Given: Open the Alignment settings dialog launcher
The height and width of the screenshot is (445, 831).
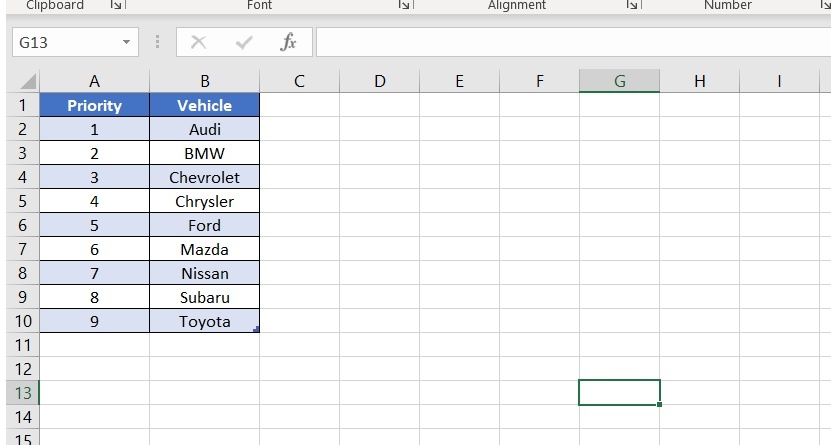Looking at the screenshot, I should (632, 5).
